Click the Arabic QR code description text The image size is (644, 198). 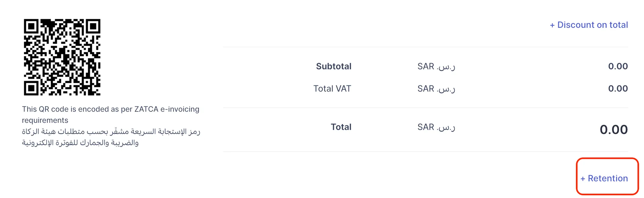click(x=111, y=137)
